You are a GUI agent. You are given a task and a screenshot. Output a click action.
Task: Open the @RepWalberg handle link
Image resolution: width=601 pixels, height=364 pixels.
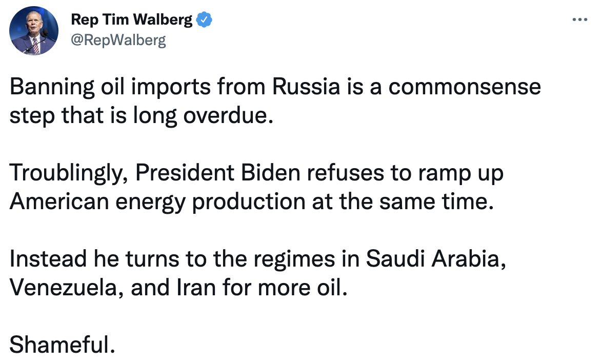pos(118,40)
